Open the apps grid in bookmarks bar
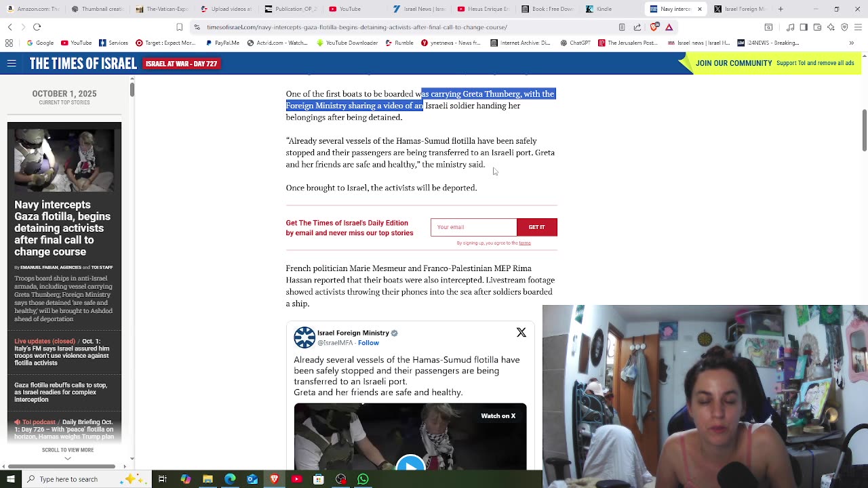 pyautogui.click(x=9, y=43)
